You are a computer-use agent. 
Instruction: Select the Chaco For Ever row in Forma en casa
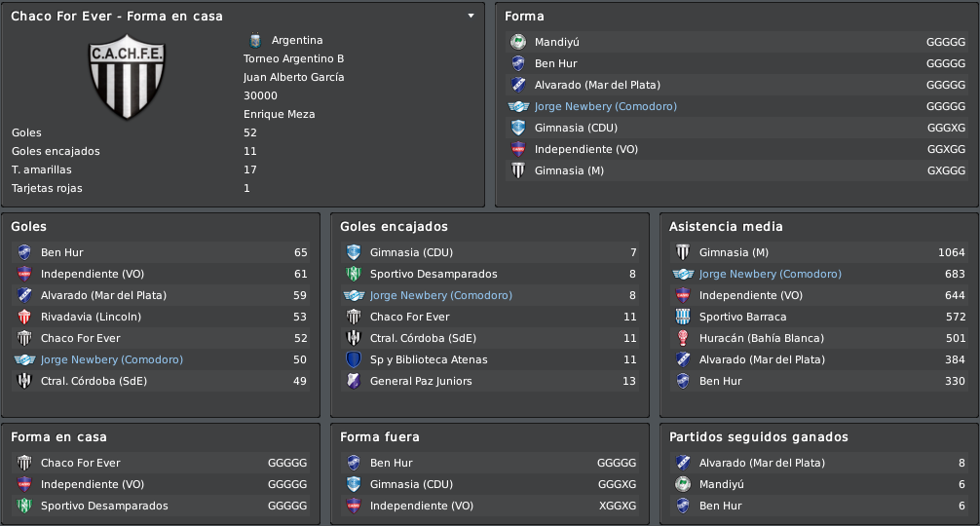[x=162, y=463]
